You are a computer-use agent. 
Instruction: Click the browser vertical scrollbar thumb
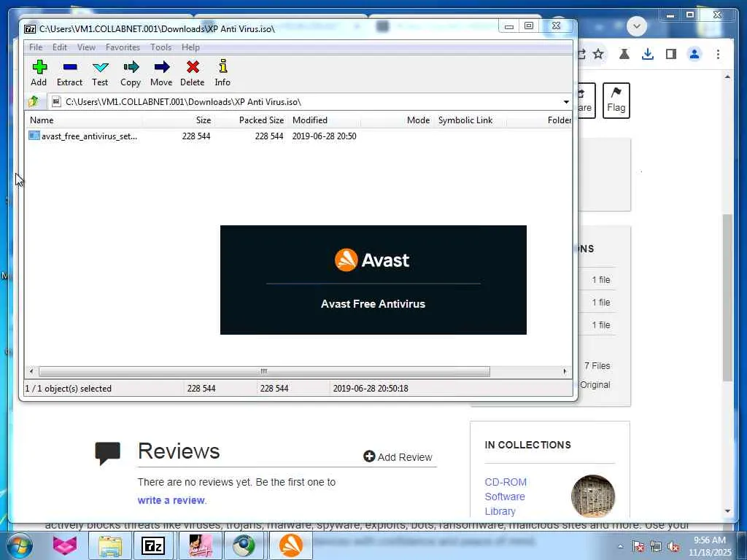727,297
